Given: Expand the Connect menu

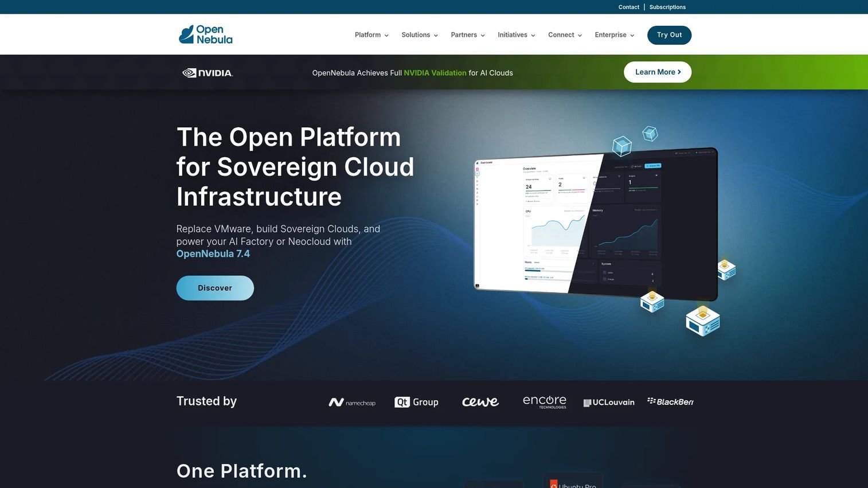Looking at the screenshot, I should point(565,35).
